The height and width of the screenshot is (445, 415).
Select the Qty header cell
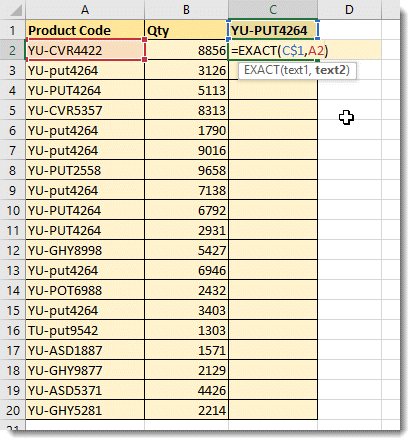pyautogui.click(x=186, y=30)
